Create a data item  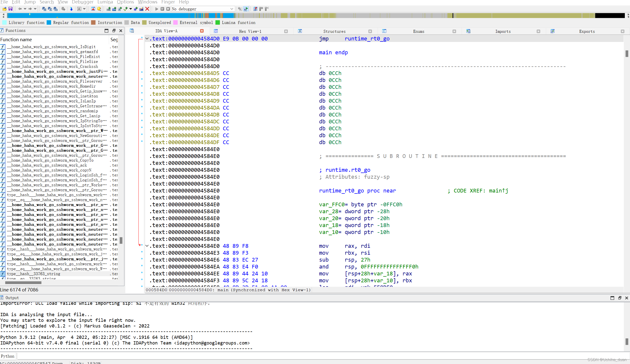click(114, 9)
